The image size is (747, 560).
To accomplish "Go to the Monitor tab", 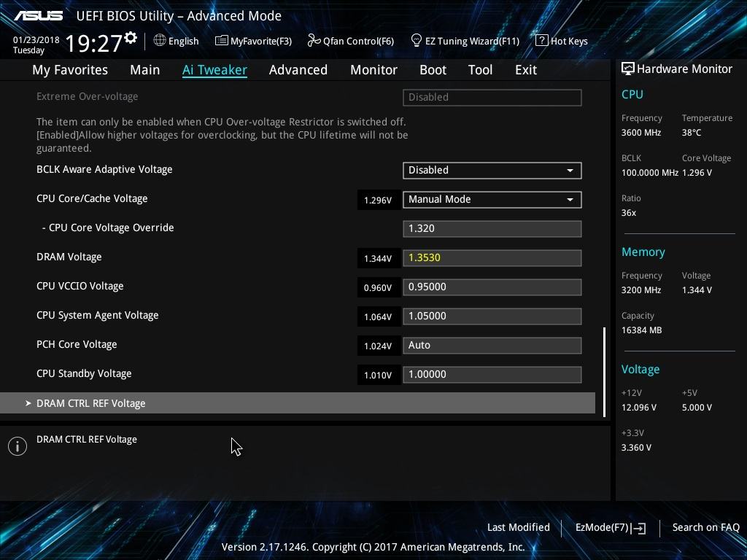I will pyautogui.click(x=373, y=70).
